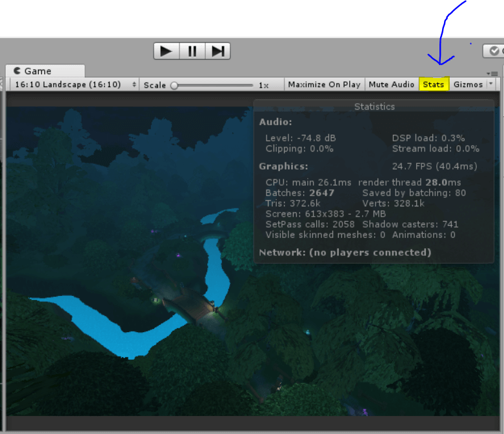Click the DSP load: 0.3% text
The height and width of the screenshot is (434, 504).
tap(428, 138)
